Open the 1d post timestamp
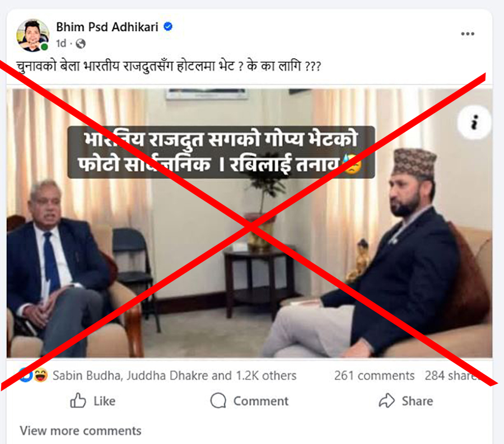 60,43
